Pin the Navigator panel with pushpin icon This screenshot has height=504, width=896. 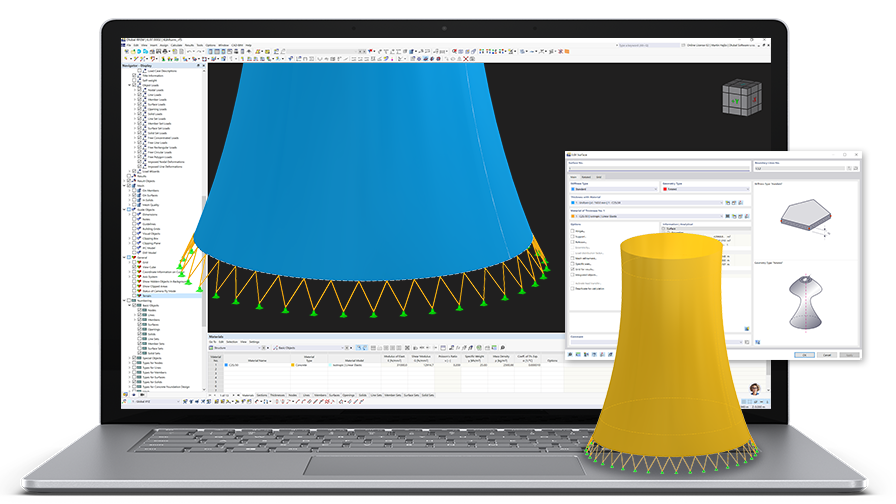point(198,66)
